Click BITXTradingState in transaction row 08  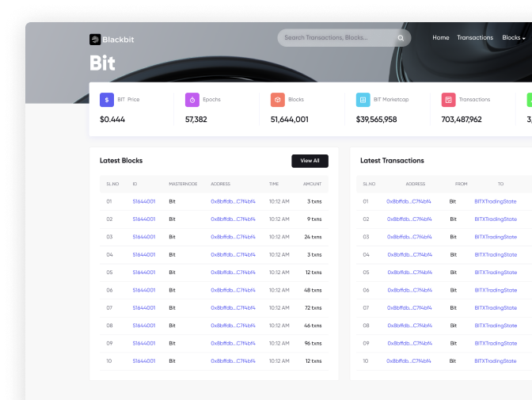(495, 325)
